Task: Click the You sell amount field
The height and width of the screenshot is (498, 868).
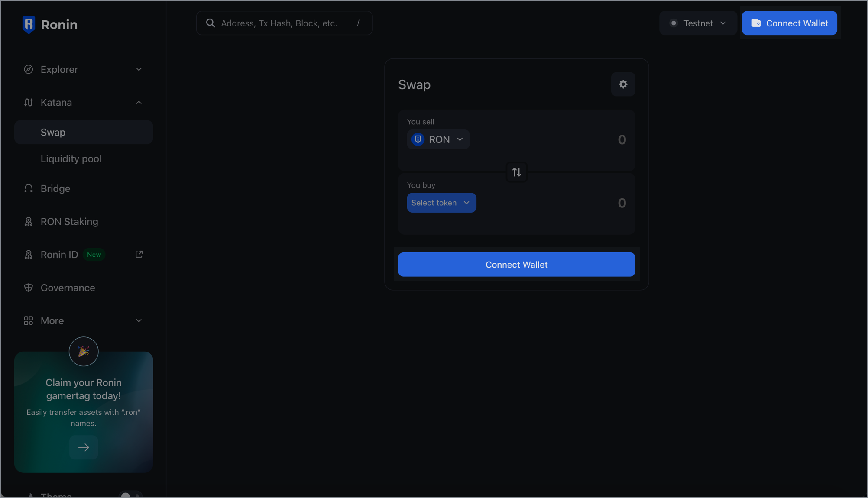Action: pos(622,139)
